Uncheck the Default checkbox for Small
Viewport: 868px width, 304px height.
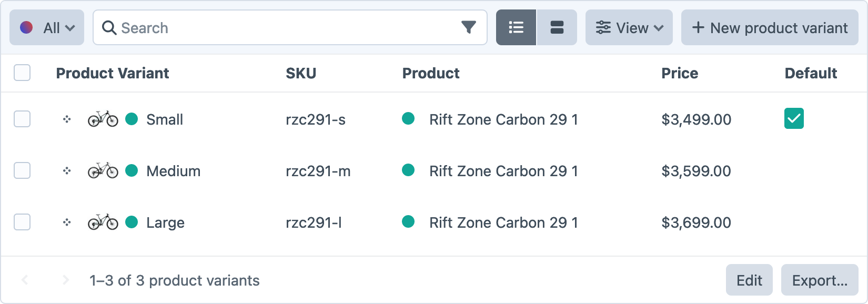(793, 119)
